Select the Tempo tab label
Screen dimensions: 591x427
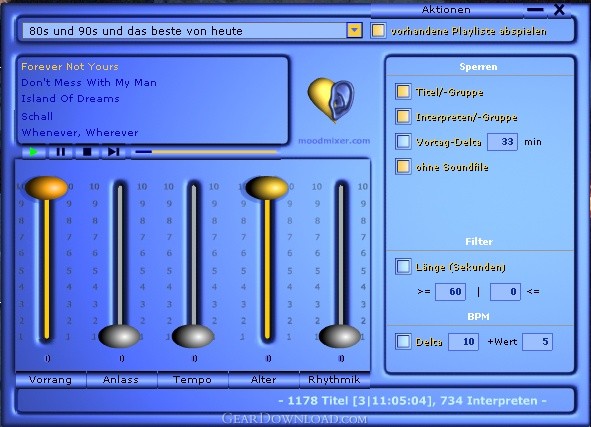click(193, 380)
